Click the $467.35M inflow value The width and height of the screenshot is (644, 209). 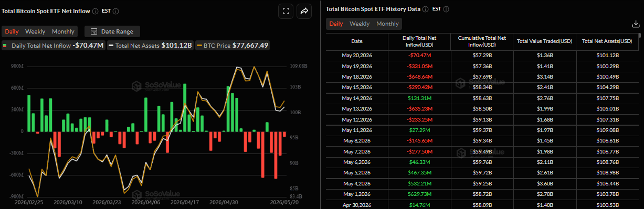pyautogui.click(x=419, y=173)
